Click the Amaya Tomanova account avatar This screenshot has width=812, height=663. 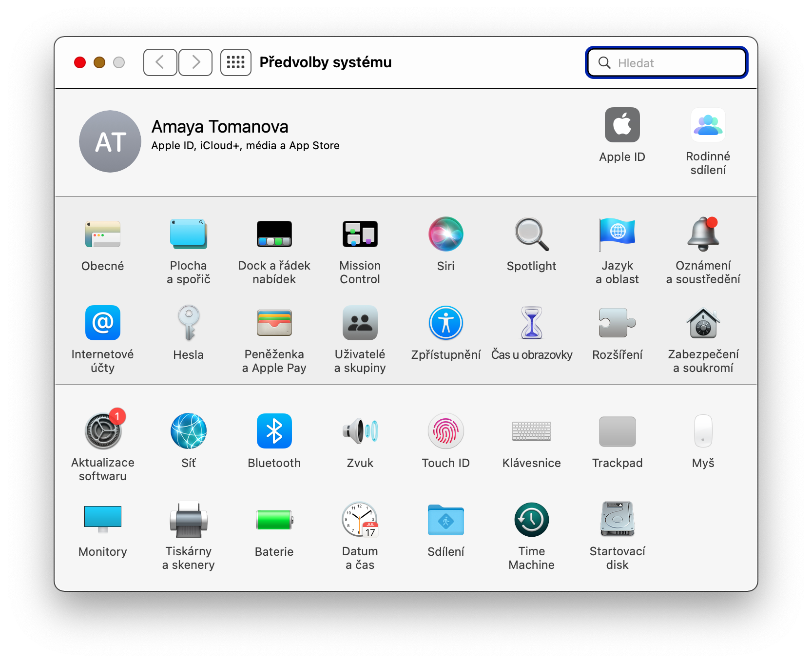(x=110, y=141)
